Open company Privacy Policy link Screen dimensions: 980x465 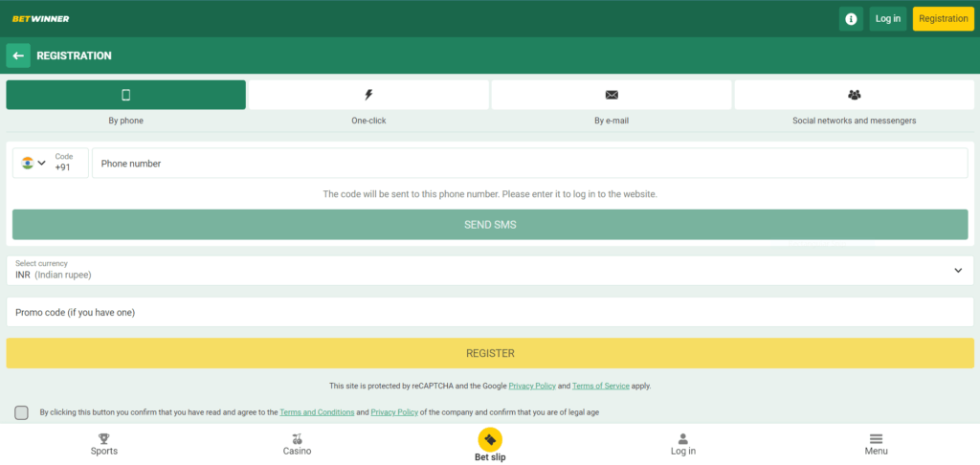pyautogui.click(x=394, y=412)
